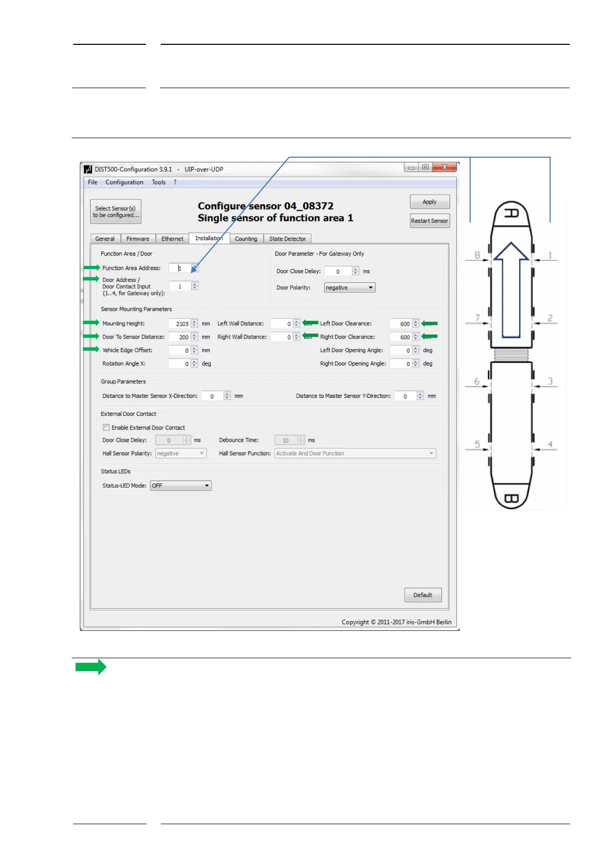The width and height of the screenshot is (614, 868).
Task: Click Distance to Master Sensor Y-Direction field
Action: tap(406, 396)
